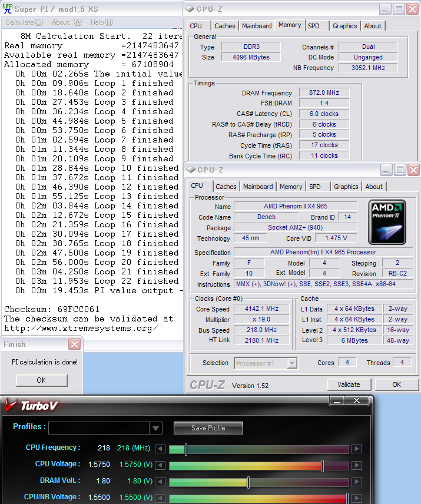Click the NB Frequency value 3052.1 MHz

pyautogui.click(x=368, y=68)
